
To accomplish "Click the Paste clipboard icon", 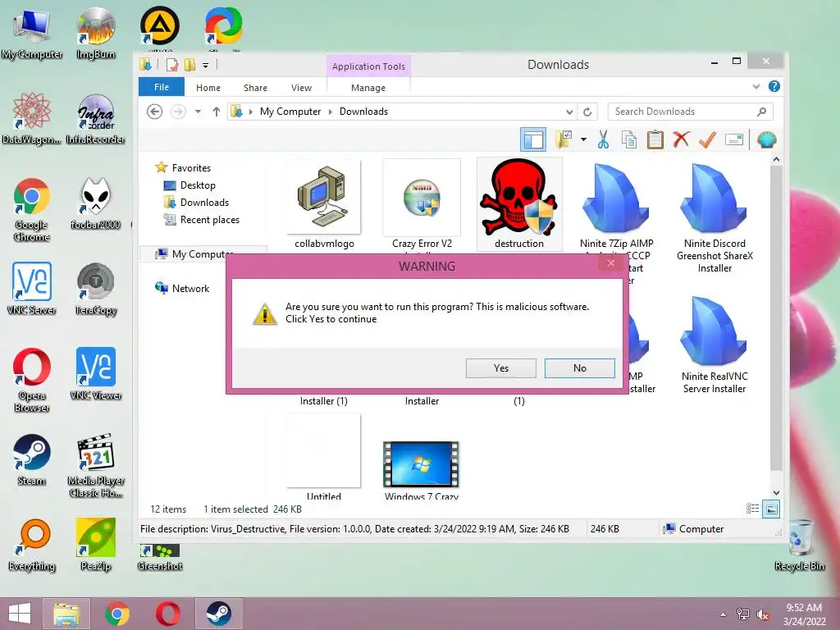I will (x=655, y=140).
